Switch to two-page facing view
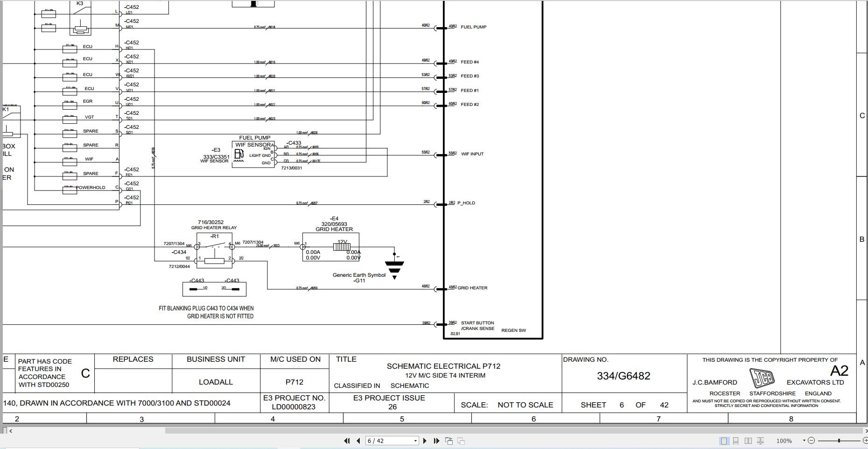This screenshot has height=449, width=868. (x=748, y=441)
